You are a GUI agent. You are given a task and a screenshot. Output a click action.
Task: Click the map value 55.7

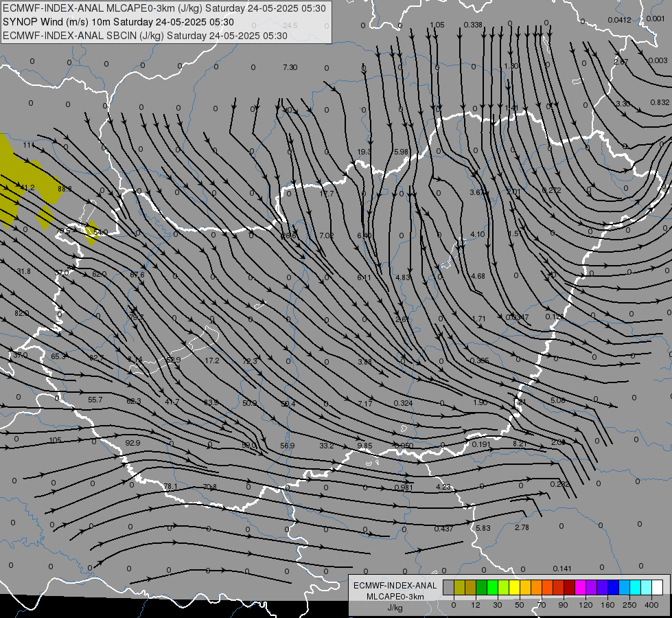(95, 400)
